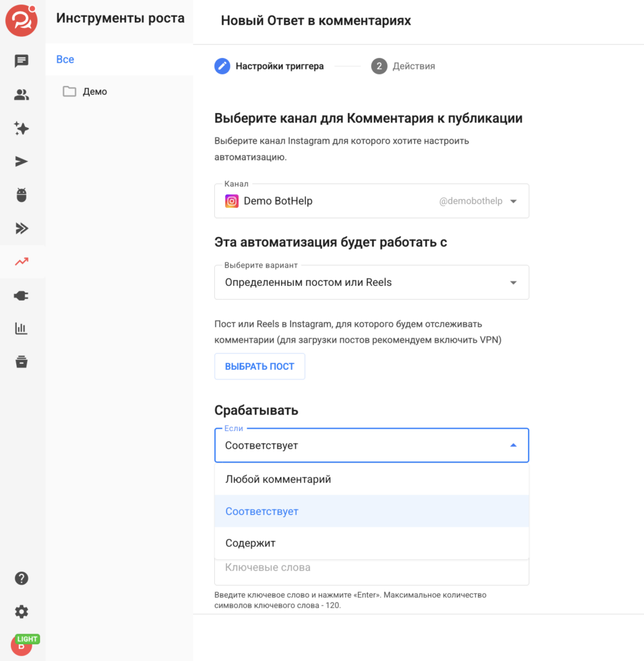Viewport: 644px width, 661px height.
Task: Open the bots robot icon
Action: pos(21,195)
